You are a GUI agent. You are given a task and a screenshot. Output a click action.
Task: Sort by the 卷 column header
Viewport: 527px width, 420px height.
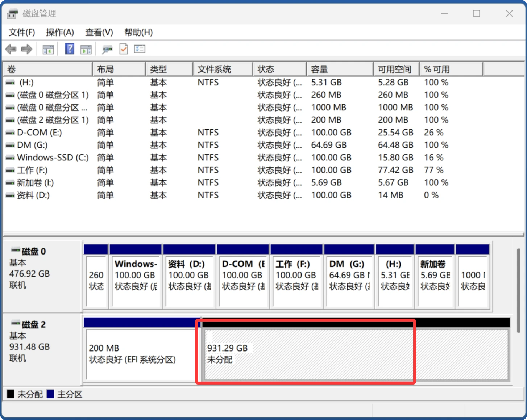click(48, 69)
